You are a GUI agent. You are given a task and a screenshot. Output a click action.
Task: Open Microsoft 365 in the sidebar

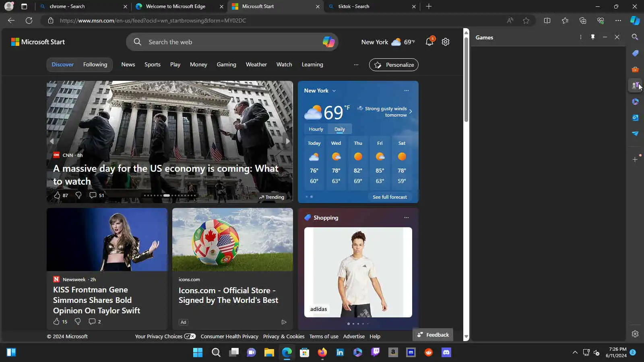tap(635, 101)
